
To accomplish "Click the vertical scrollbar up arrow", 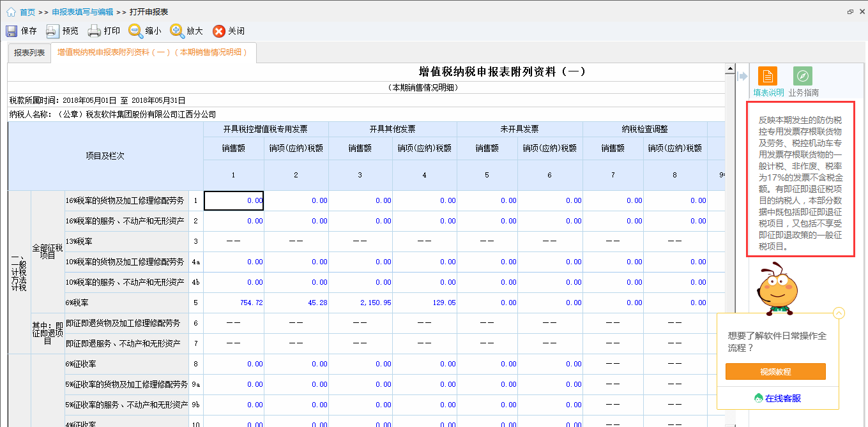I will click(x=730, y=69).
